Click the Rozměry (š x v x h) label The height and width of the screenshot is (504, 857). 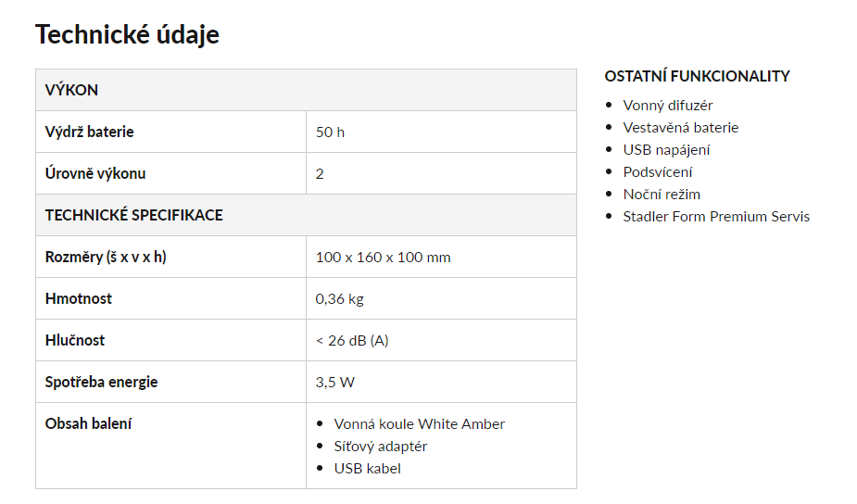(106, 257)
